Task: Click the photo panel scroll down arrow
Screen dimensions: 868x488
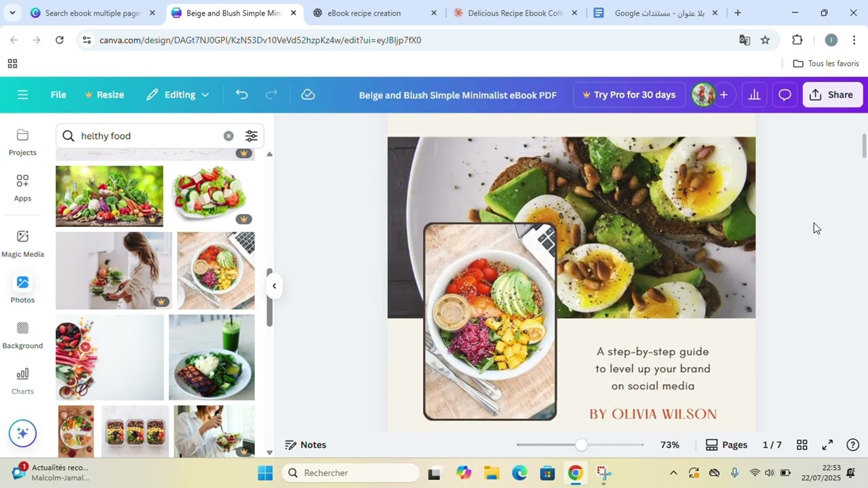Action: (269, 452)
